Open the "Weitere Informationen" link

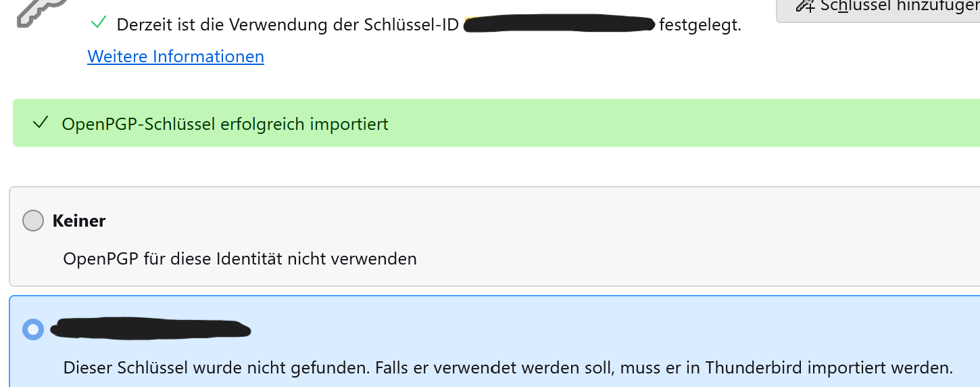coord(176,56)
